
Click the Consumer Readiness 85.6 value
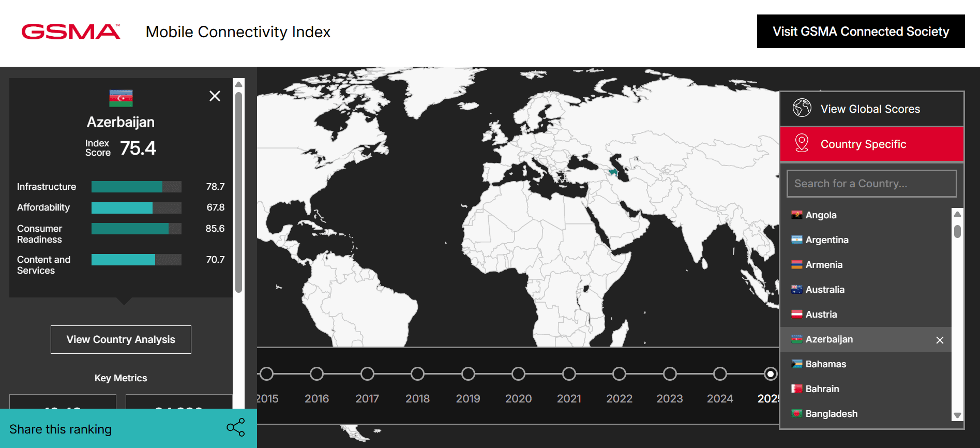(215, 229)
